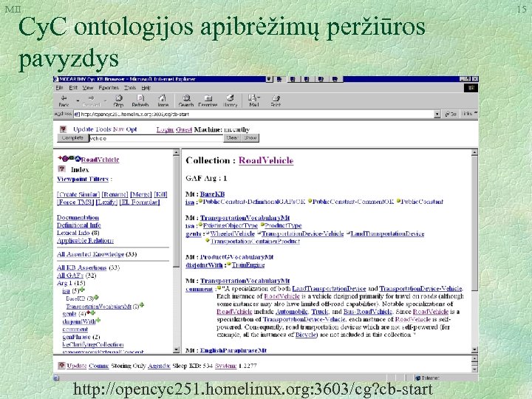Click the Complete button

72,138
